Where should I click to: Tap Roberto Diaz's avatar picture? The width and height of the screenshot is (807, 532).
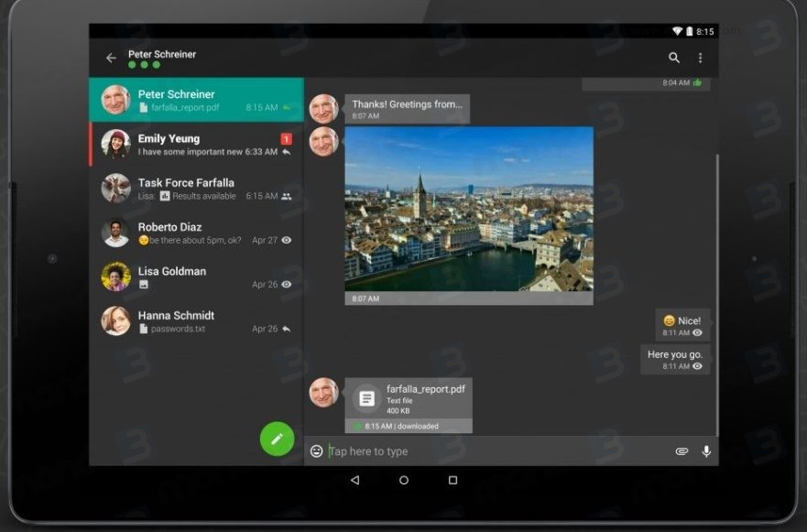pos(115,232)
